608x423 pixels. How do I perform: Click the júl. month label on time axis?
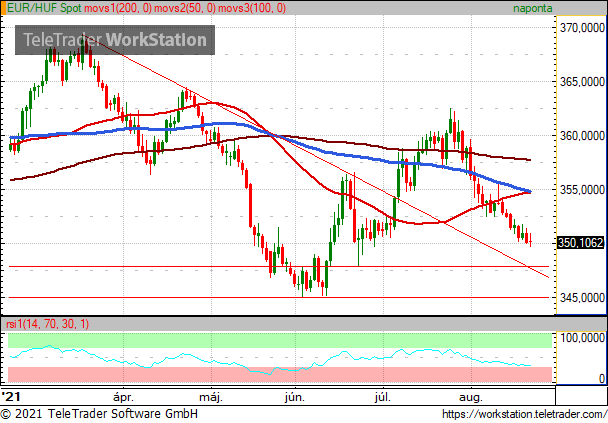point(382,397)
